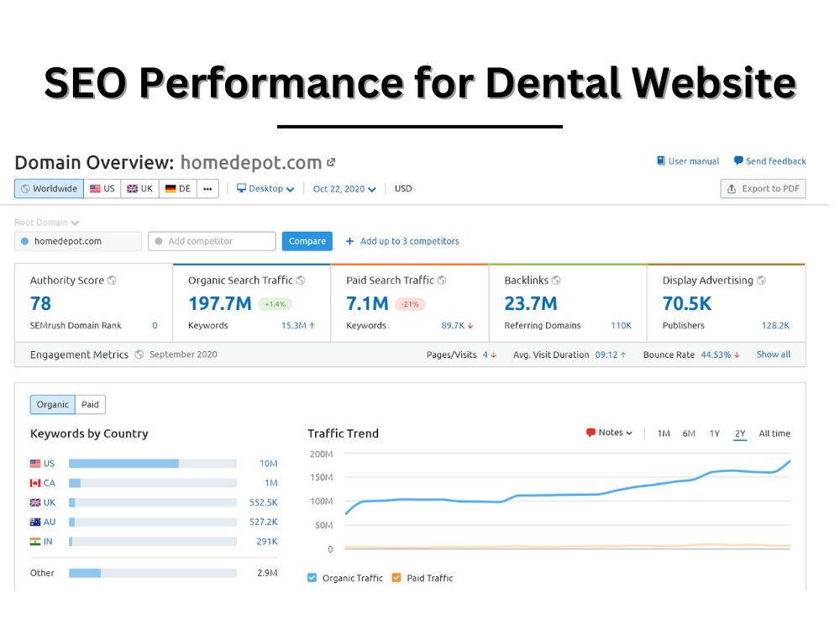Click the info icon beside Paid Search Traffic

click(x=442, y=281)
